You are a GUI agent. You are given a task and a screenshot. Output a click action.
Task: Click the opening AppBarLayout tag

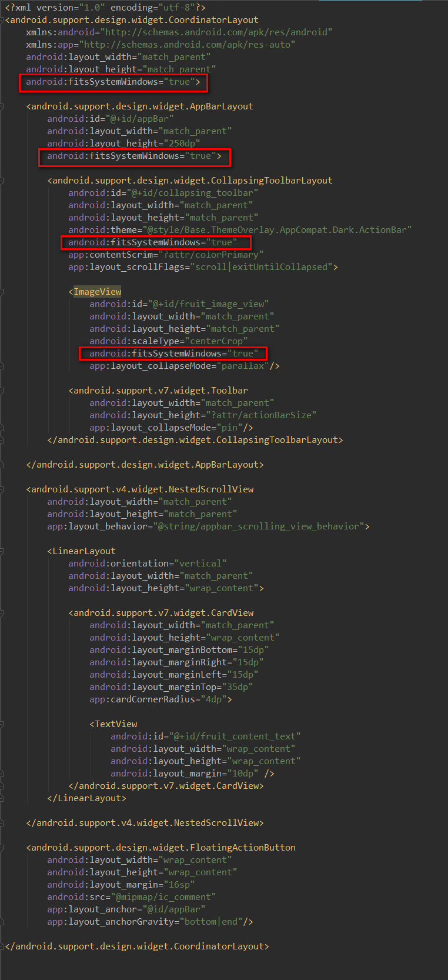click(139, 106)
